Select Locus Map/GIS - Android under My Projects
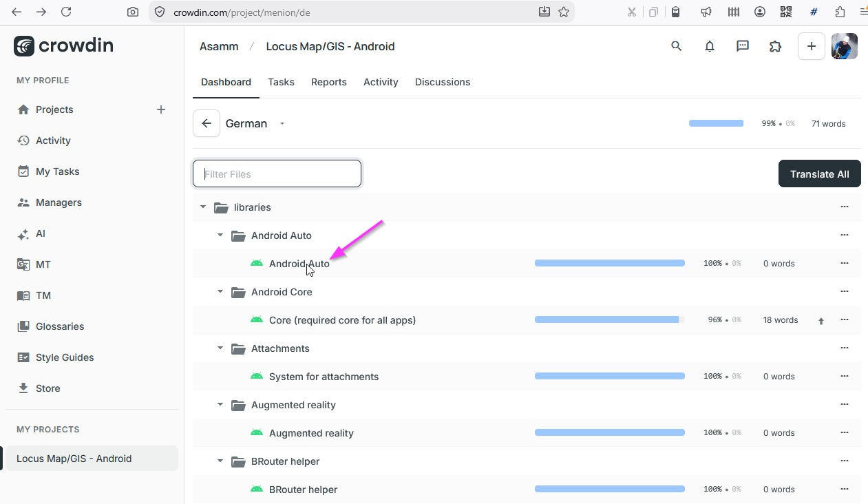Image resolution: width=868 pixels, height=504 pixels. point(92,459)
